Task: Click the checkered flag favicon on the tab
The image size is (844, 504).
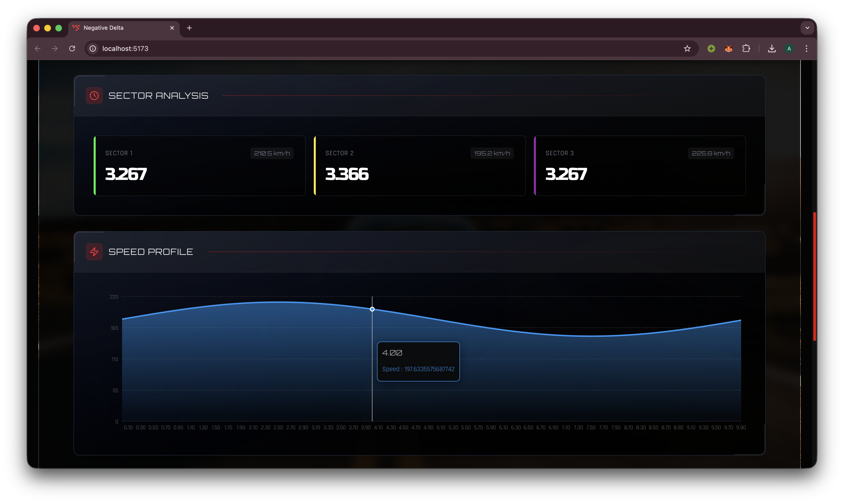Action: coord(76,28)
